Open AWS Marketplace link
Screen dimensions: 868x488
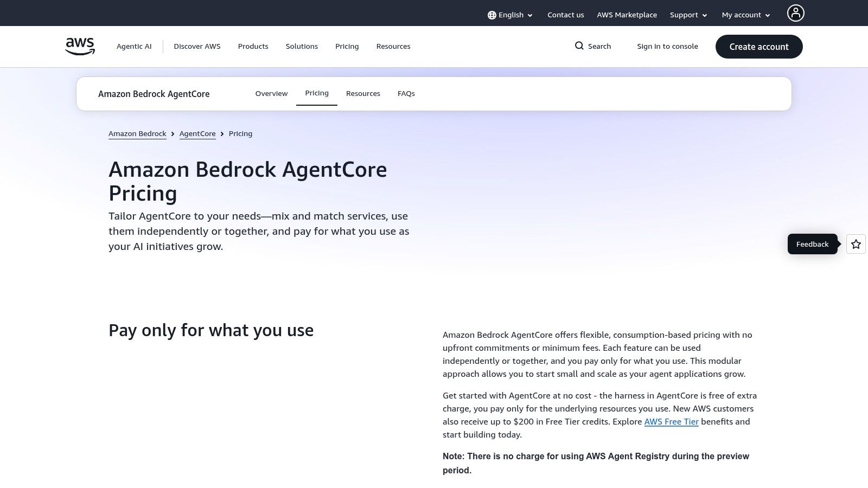click(x=627, y=15)
